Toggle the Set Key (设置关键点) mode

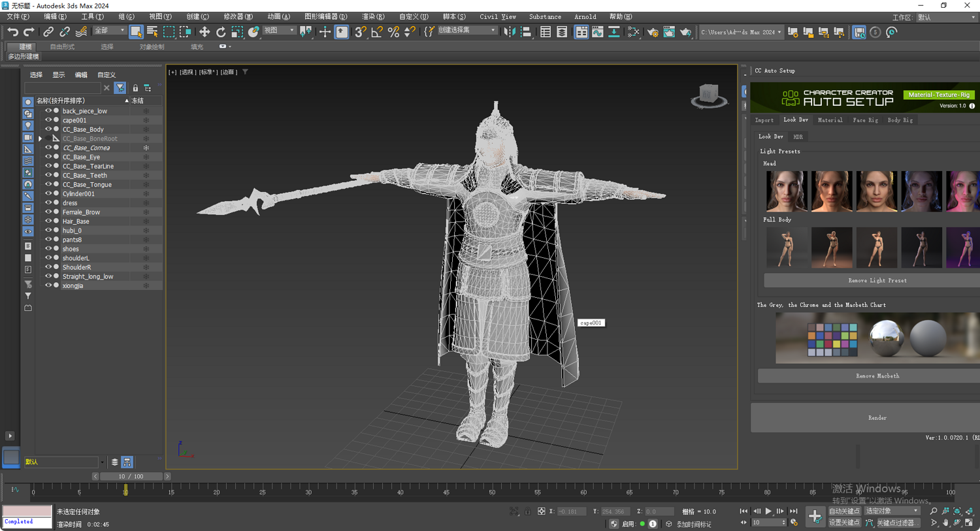(x=844, y=523)
